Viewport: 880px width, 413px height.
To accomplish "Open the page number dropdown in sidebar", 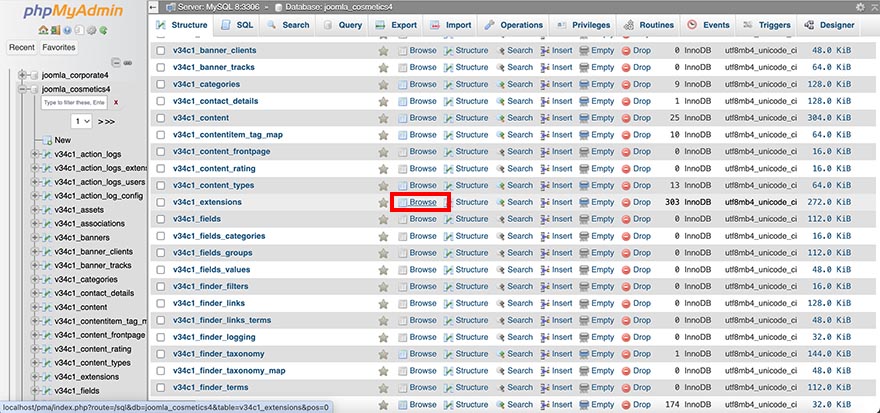I will pyautogui.click(x=81, y=121).
